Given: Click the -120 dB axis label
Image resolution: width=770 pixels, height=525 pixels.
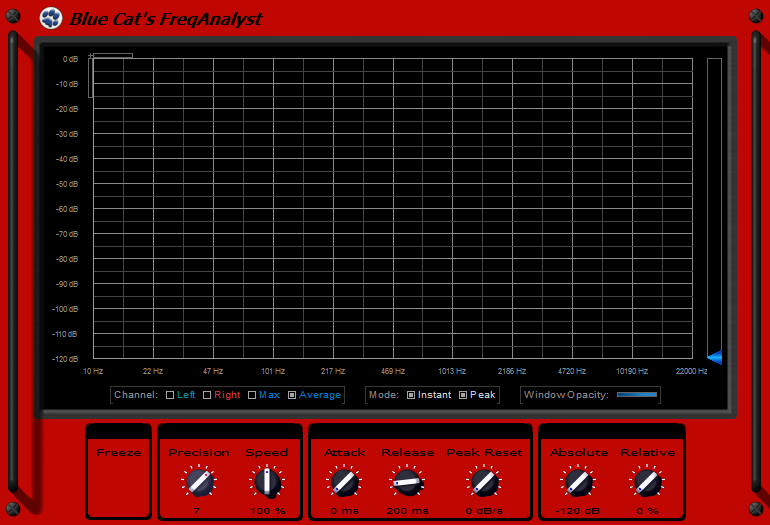Looking at the screenshot, I should pos(65,359).
